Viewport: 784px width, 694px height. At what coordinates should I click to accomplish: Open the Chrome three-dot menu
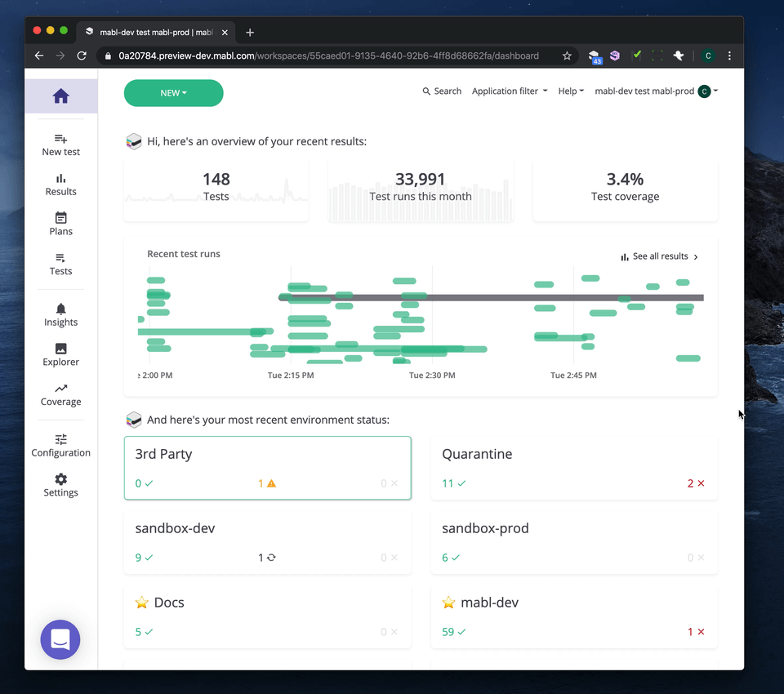(x=729, y=56)
